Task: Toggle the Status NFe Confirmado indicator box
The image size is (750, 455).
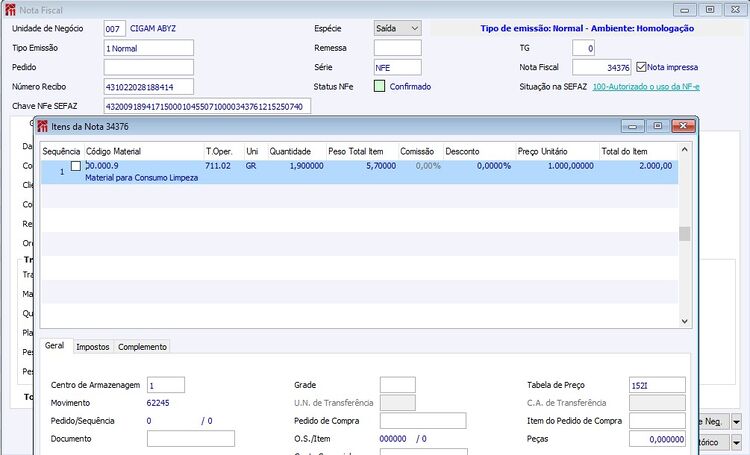Action: pyautogui.click(x=379, y=87)
